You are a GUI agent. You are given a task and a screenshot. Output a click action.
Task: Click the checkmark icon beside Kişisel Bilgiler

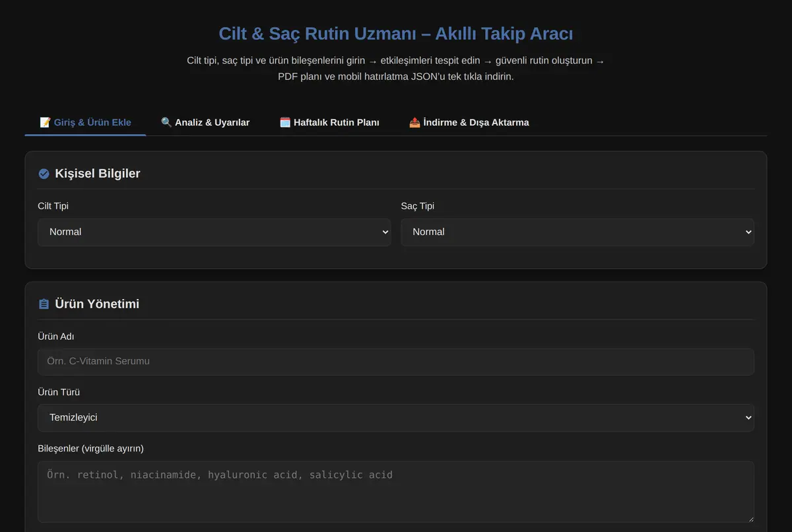(x=44, y=174)
